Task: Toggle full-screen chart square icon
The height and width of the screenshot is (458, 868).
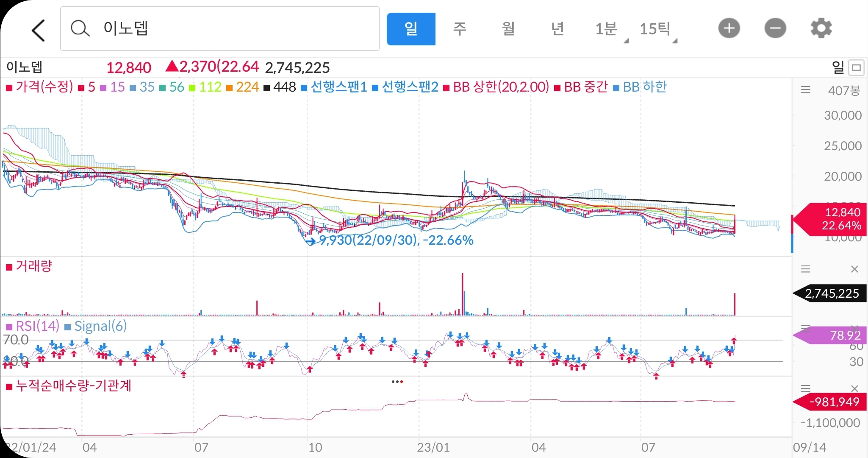Action: [x=857, y=67]
